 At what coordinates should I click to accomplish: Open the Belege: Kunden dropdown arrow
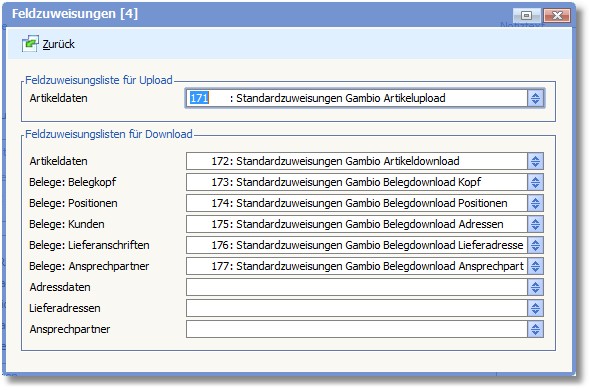pos(535,225)
